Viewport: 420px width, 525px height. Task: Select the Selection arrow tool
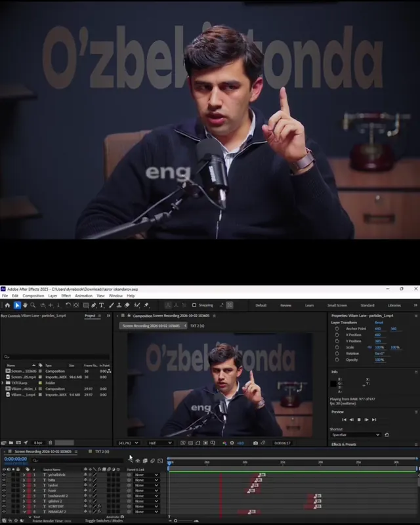tap(17, 305)
